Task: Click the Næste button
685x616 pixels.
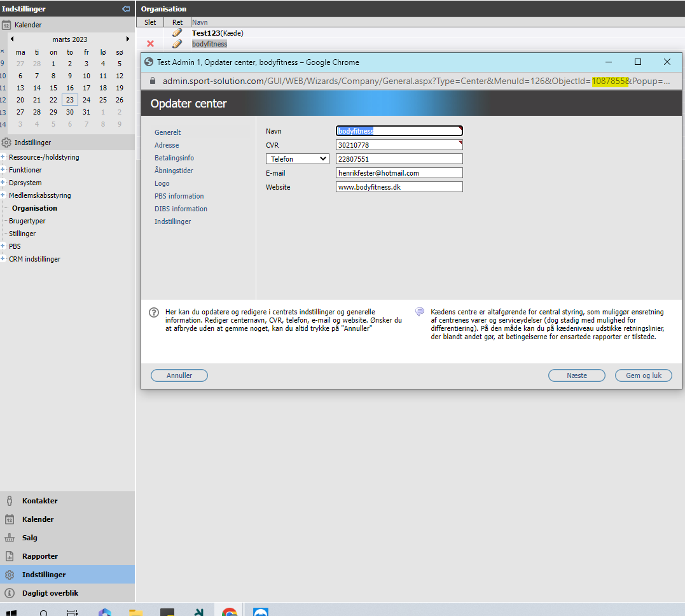Action: pos(577,375)
